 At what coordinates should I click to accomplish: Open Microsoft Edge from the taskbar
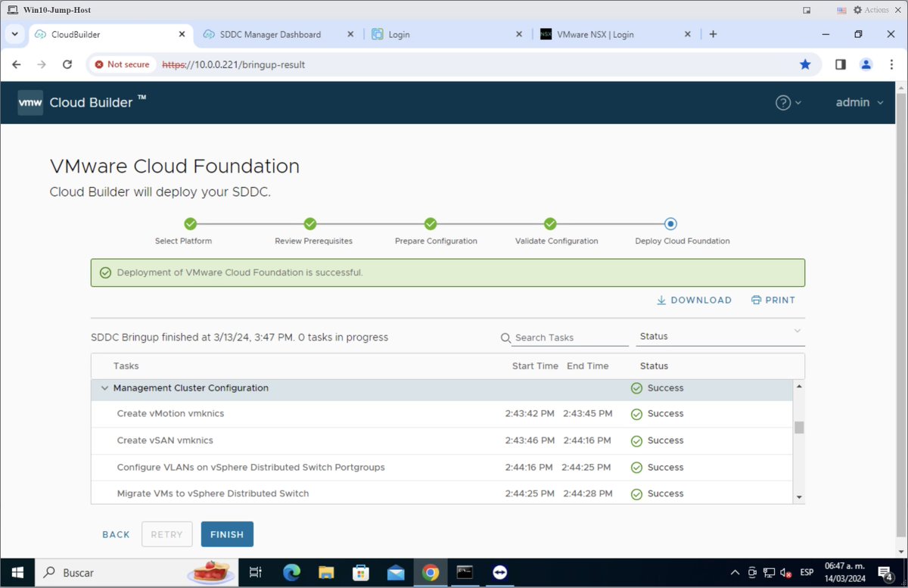pyautogui.click(x=292, y=573)
